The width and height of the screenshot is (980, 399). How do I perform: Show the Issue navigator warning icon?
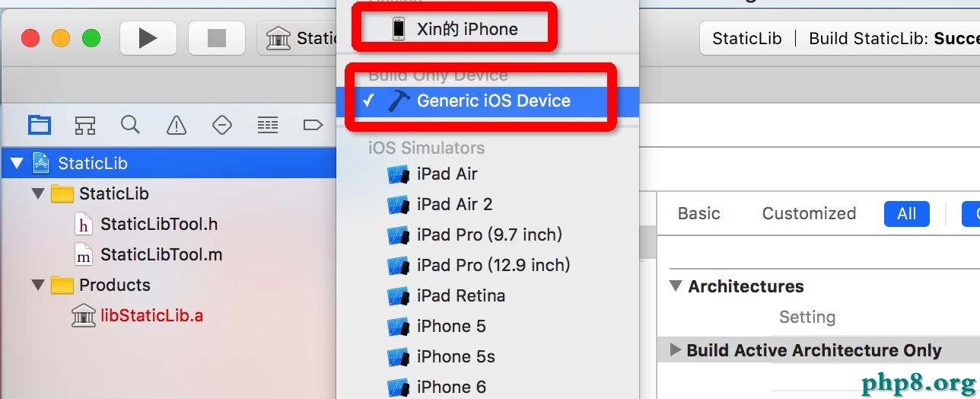176,125
